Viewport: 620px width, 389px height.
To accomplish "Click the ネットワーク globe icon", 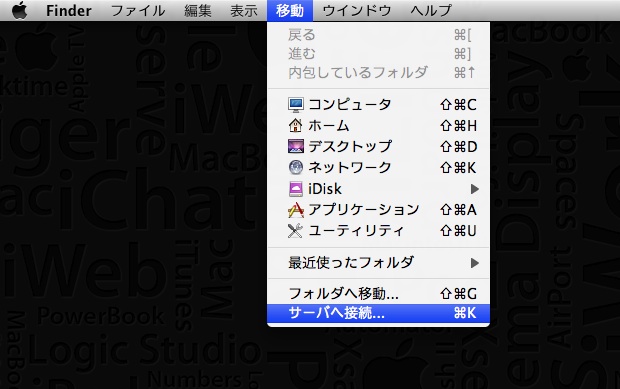I will pos(296,168).
